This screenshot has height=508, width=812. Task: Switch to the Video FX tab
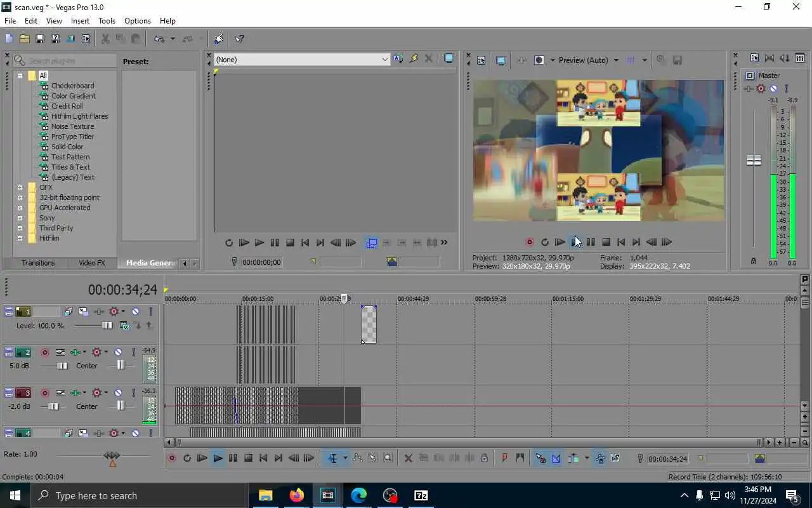92,263
